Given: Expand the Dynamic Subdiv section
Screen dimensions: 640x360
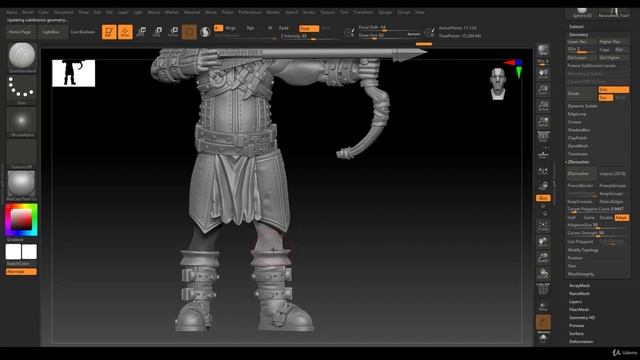Looking at the screenshot, I should (x=582, y=106).
